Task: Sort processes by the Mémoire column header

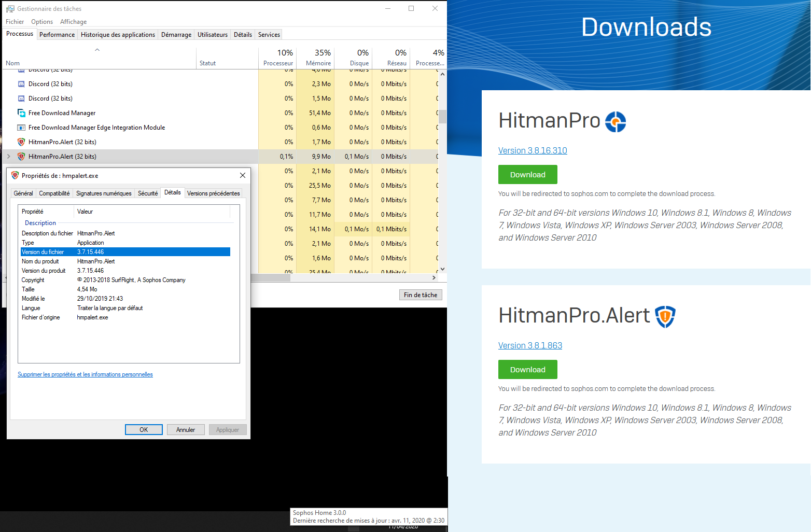Action: pyautogui.click(x=315, y=58)
